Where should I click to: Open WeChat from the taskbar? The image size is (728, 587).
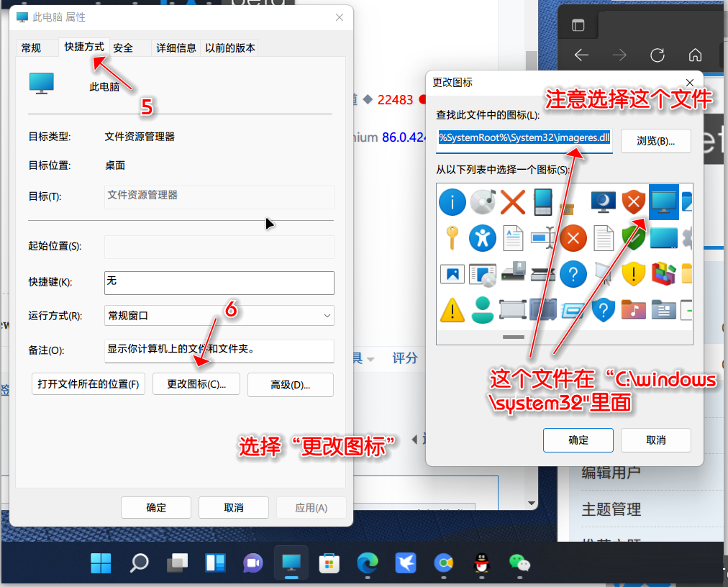[519, 565]
